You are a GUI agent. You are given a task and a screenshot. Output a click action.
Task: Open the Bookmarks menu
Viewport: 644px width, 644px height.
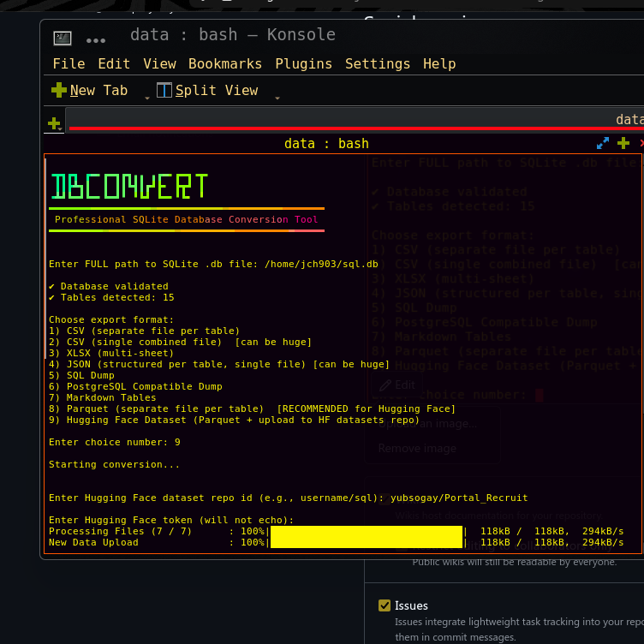(225, 64)
